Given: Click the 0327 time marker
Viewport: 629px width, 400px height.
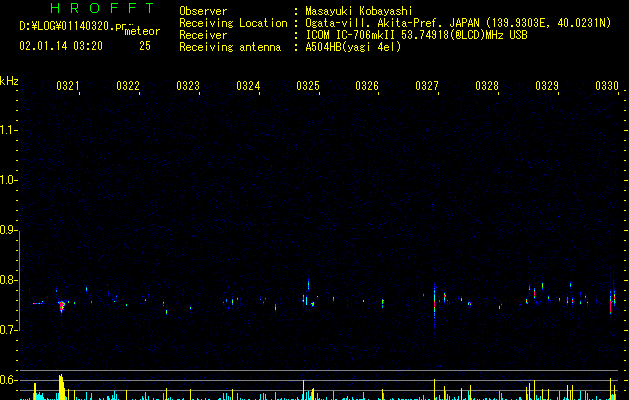Looking at the screenshot, I should (427, 86).
